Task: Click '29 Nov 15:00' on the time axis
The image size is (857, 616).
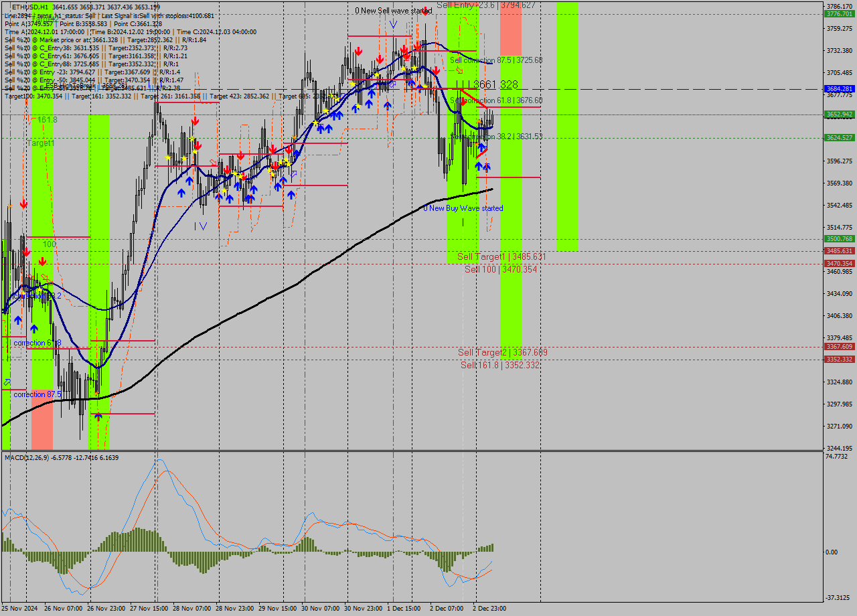Action: click(278, 609)
